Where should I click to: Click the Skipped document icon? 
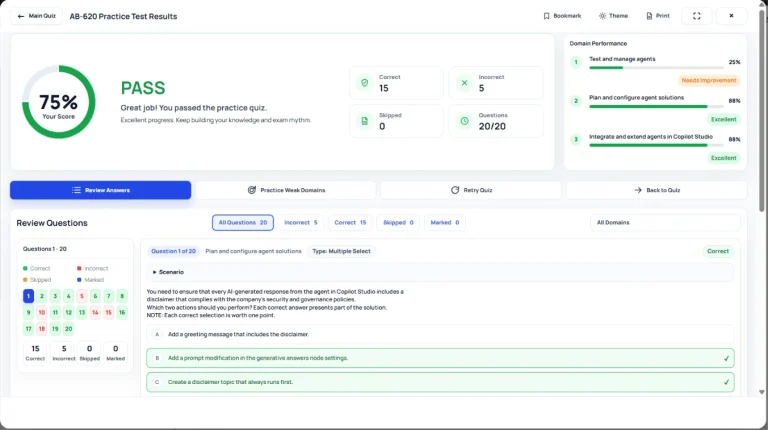click(364, 121)
